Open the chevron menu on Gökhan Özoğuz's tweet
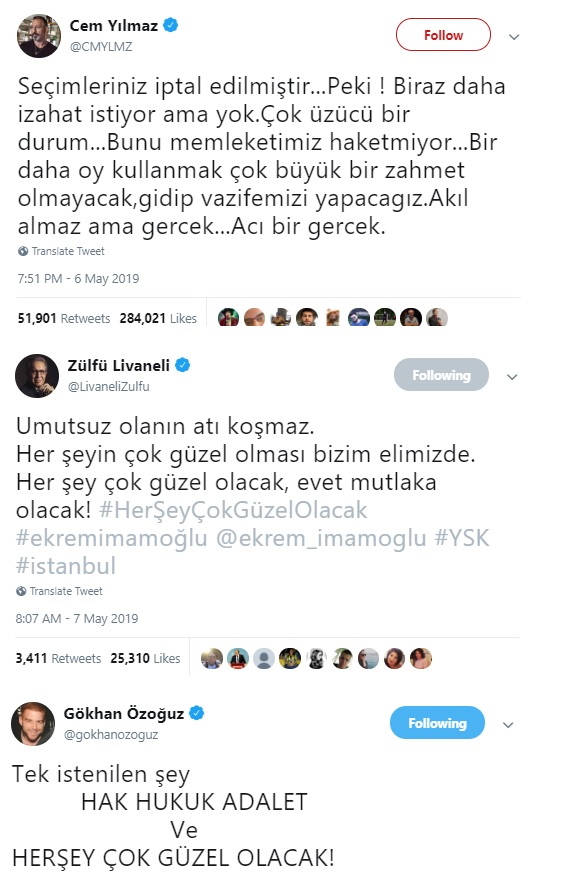The height and width of the screenshot is (877, 563). point(508,725)
